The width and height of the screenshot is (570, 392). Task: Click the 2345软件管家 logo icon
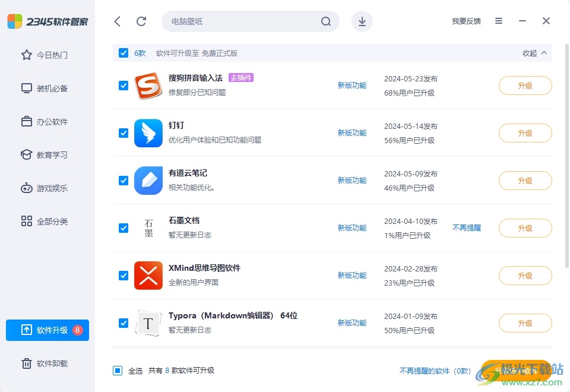tap(15, 21)
